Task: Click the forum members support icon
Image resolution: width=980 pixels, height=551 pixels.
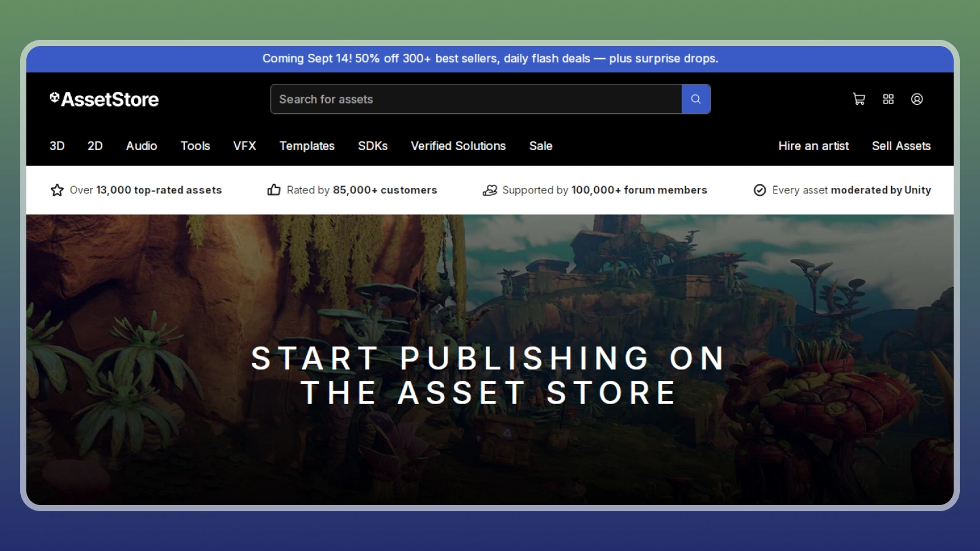Action: [x=489, y=190]
